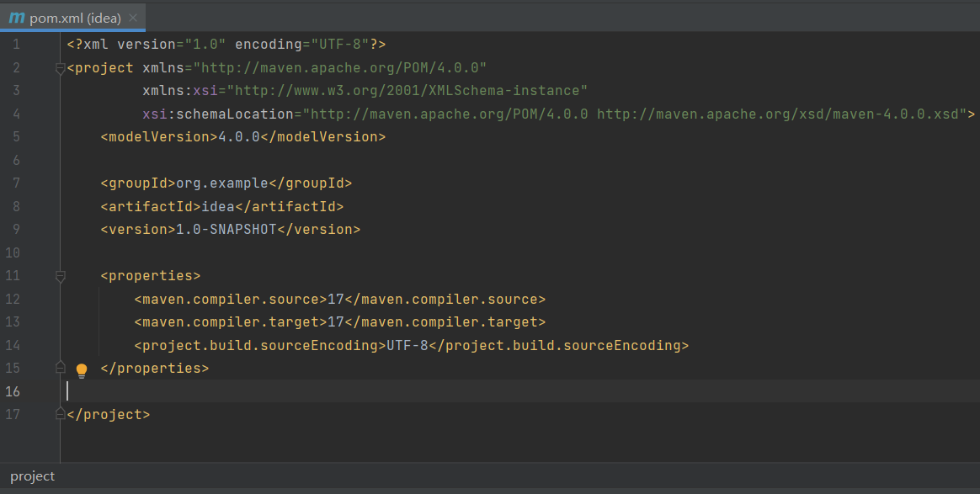
Task: Place cursor in org.example groupId value
Action: tap(221, 183)
